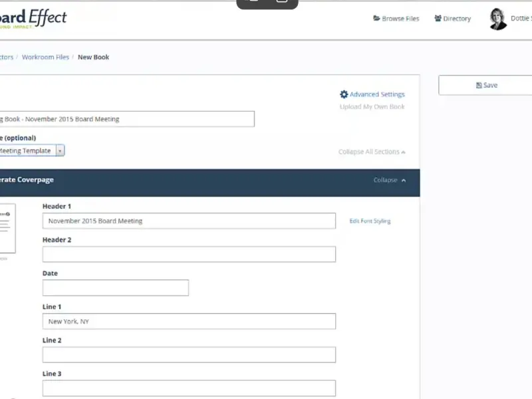Click the coverpage preview thumbnail
This screenshot has height=399, width=532.
[x=7, y=228]
